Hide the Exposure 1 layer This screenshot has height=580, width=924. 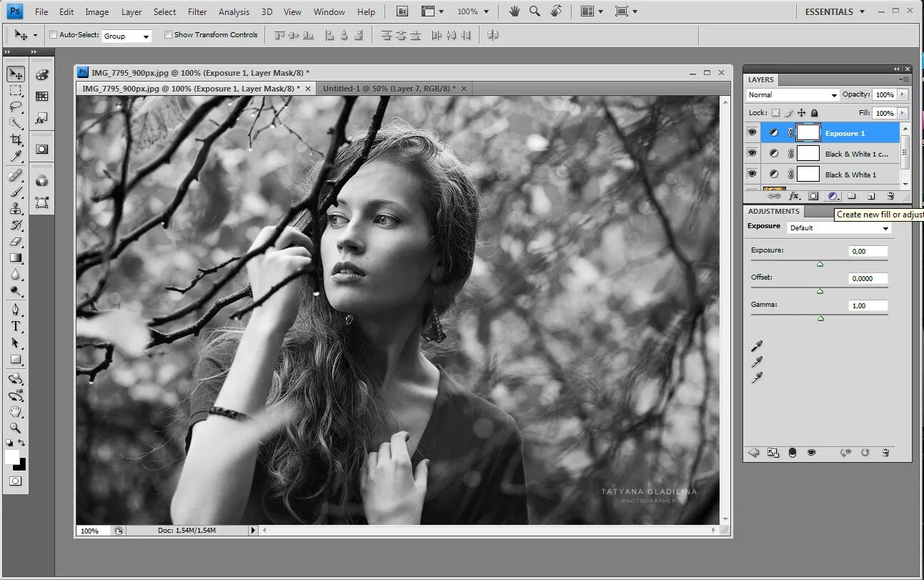pyautogui.click(x=752, y=132)
